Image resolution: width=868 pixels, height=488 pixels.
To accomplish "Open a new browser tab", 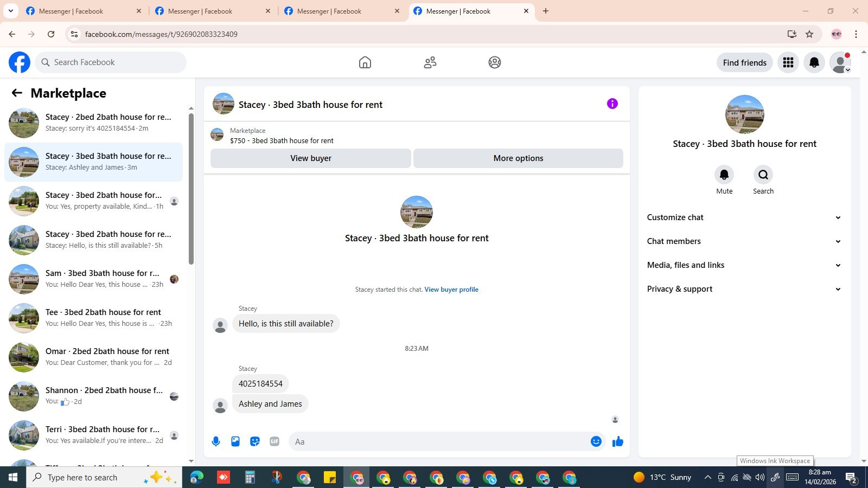I will click(x=546, y=11).
